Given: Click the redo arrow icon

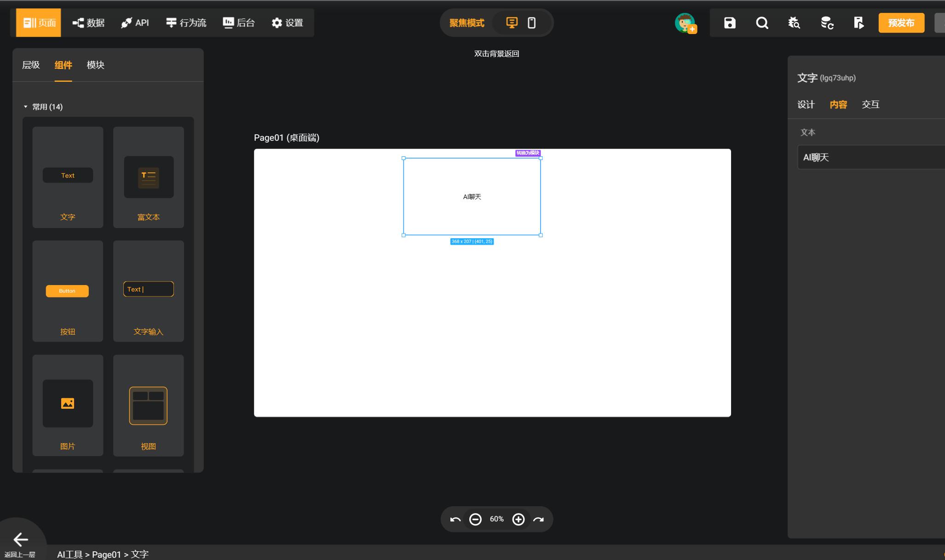Looking at the screenshot, I should click(538, 520).
